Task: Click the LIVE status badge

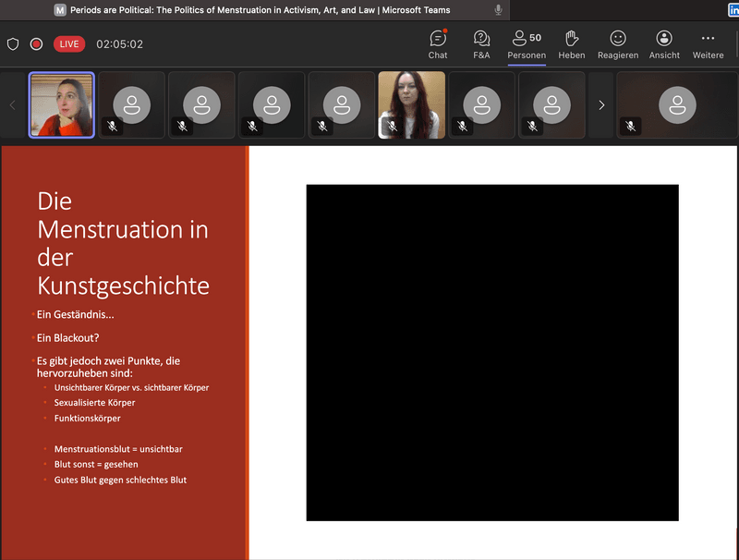Action: click(x=68, y=44)
